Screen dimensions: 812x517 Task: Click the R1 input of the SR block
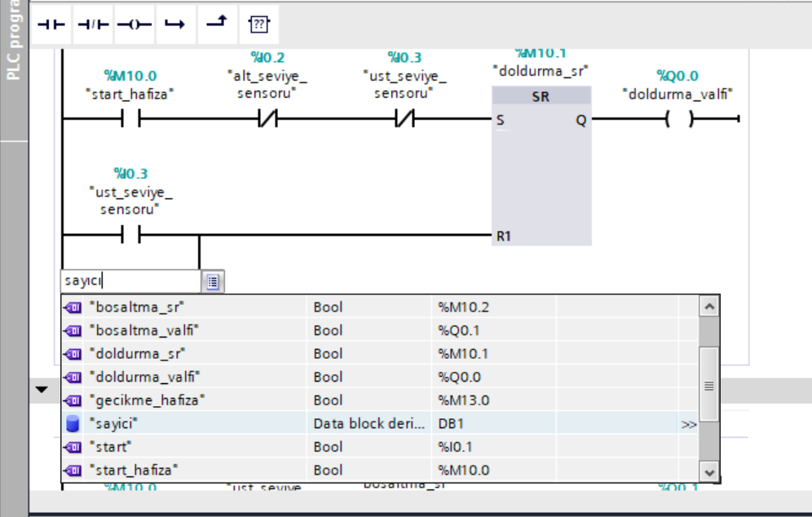503,236
